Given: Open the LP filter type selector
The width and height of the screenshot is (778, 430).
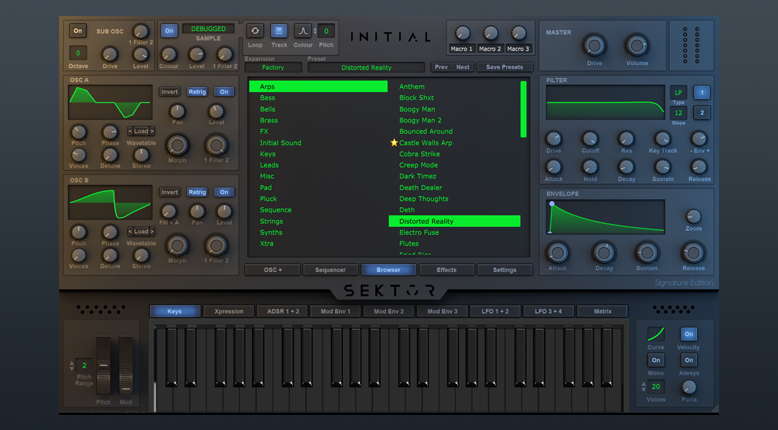Looking at the screenshot, I should click(x=678, y=92).
